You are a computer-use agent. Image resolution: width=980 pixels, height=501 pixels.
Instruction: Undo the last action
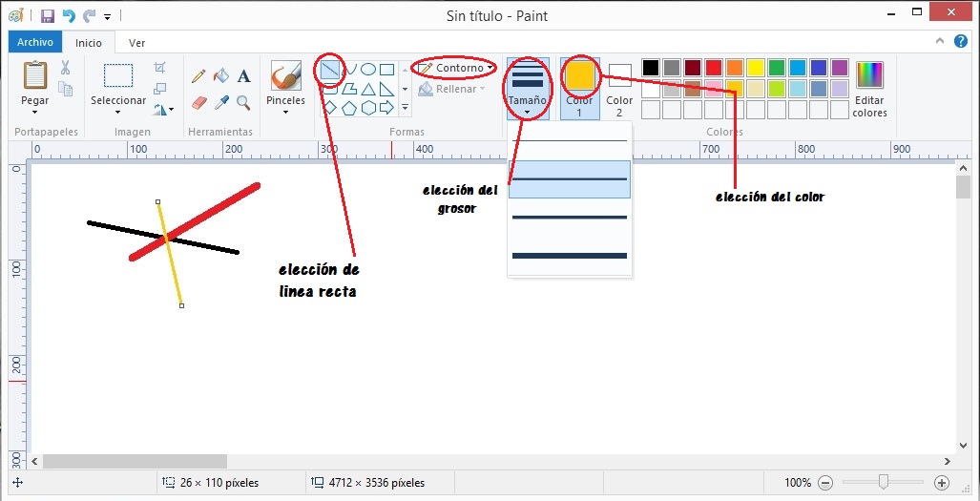69,16
